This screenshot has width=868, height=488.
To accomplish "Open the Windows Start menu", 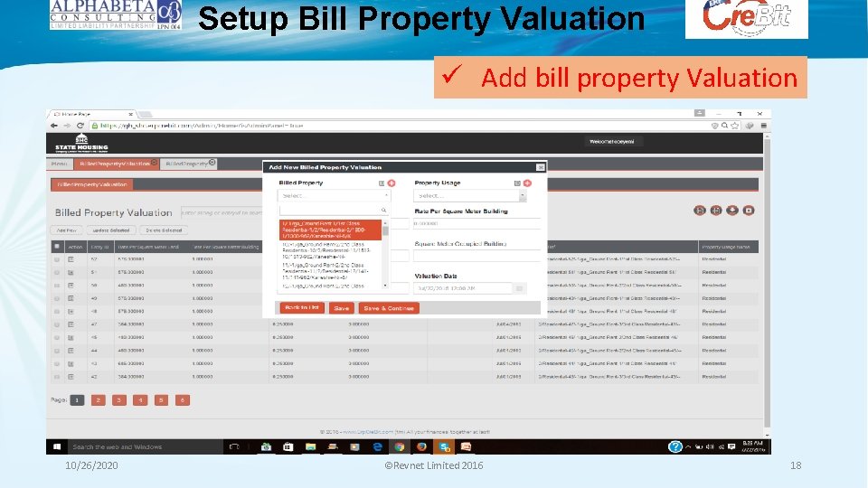I will (56, 446).
